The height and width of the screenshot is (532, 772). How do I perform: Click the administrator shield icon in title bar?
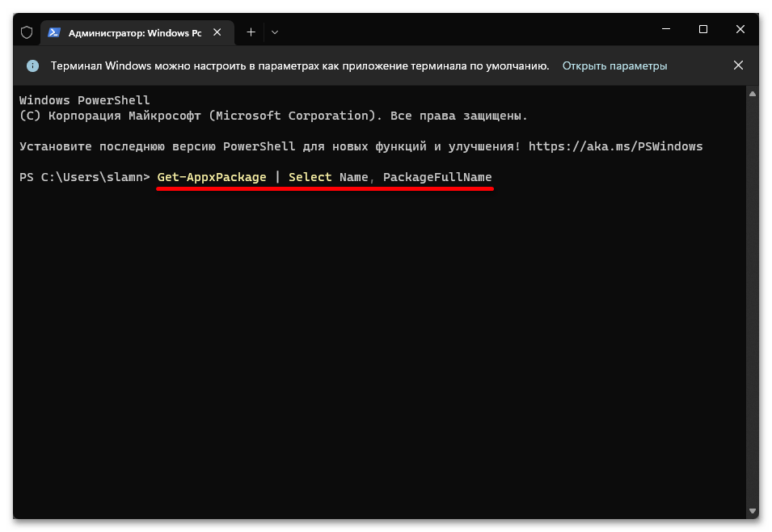[27, 32]
